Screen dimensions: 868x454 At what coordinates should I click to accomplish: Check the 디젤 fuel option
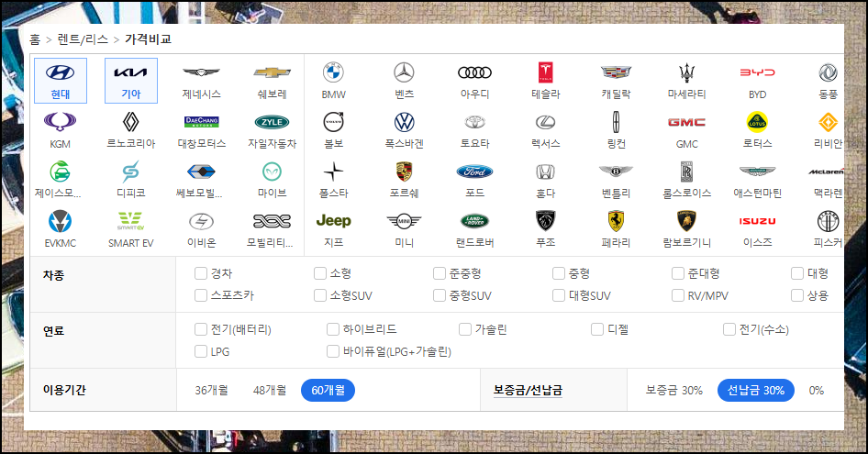click(x=597, y=329)
